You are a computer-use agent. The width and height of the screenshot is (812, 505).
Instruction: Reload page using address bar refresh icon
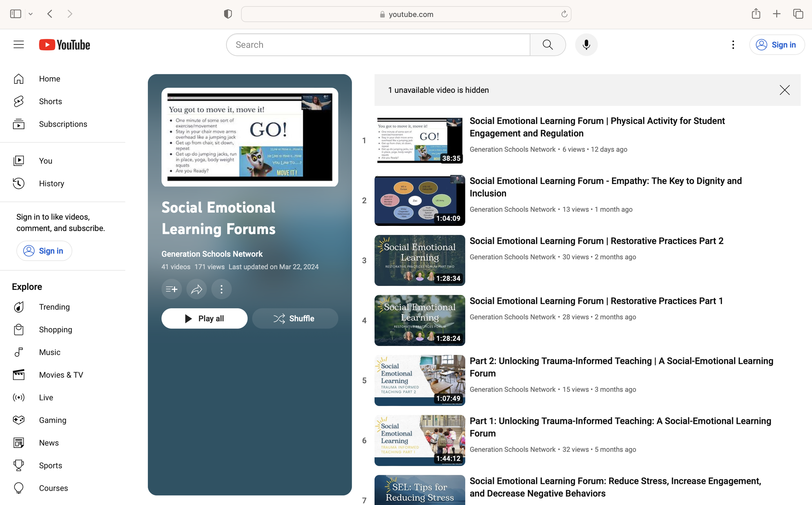click(564, 14)
